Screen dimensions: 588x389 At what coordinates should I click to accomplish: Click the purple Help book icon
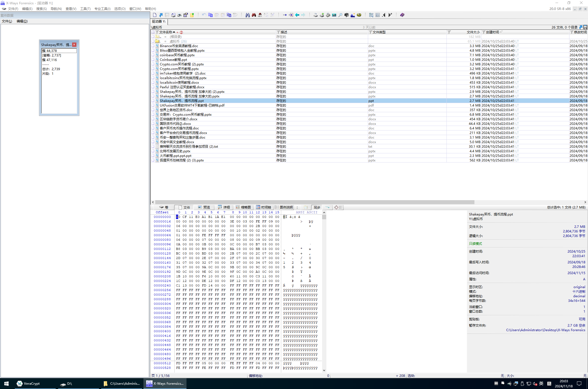tap(402, 15)
